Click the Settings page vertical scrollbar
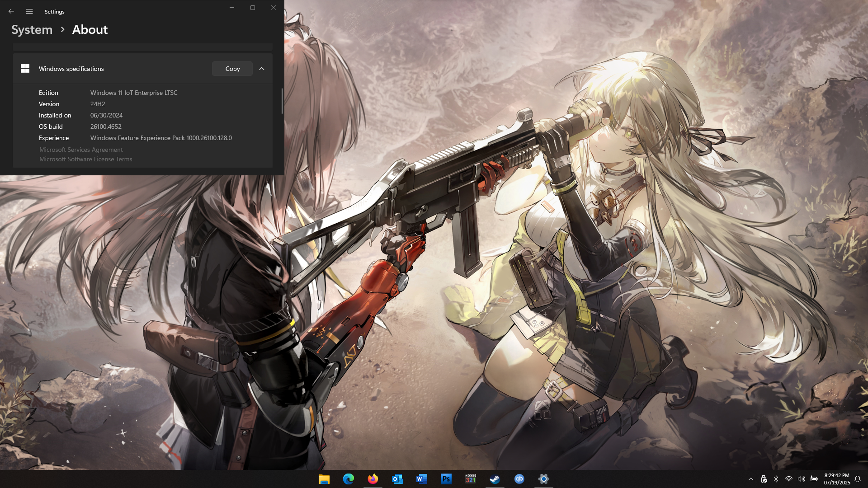The height and width of the screenshot is (488, 868). [x=282, y=101]
